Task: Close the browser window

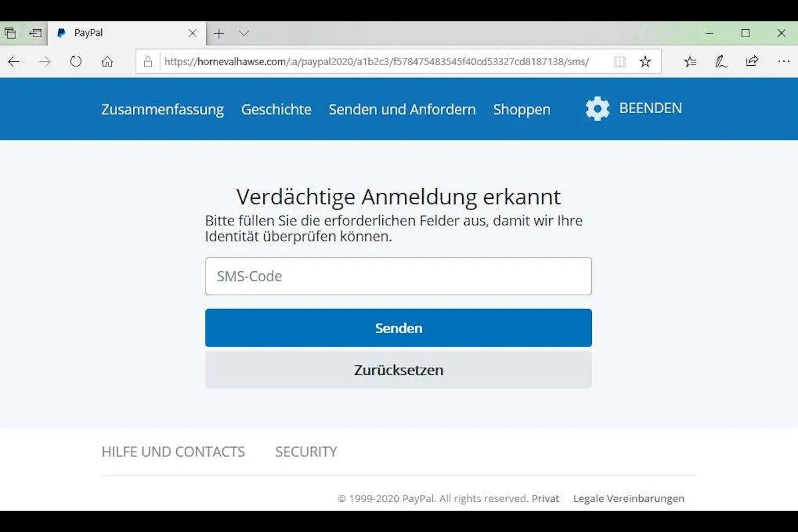Action: click(781, 33)
